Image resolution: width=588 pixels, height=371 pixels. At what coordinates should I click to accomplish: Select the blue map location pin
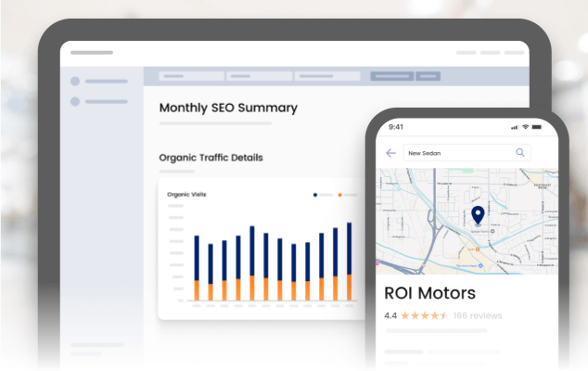coord(478,215)
